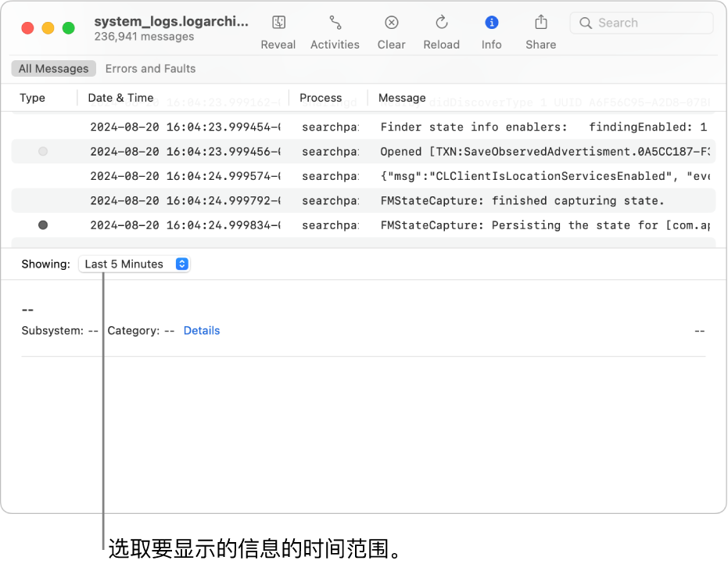
Task: Sort by the Process column header
Action: point(321,98)
